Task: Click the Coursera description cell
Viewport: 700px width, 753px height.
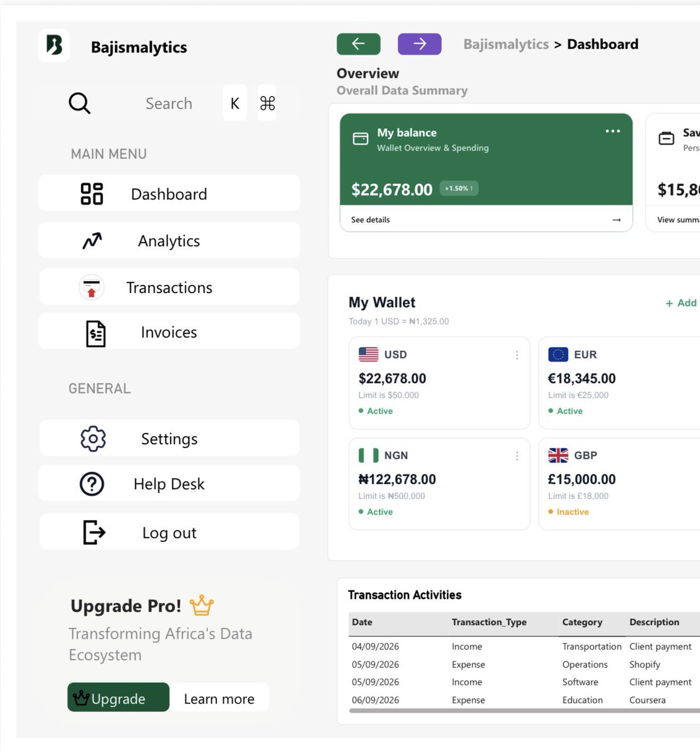Action: coord(647,700)
